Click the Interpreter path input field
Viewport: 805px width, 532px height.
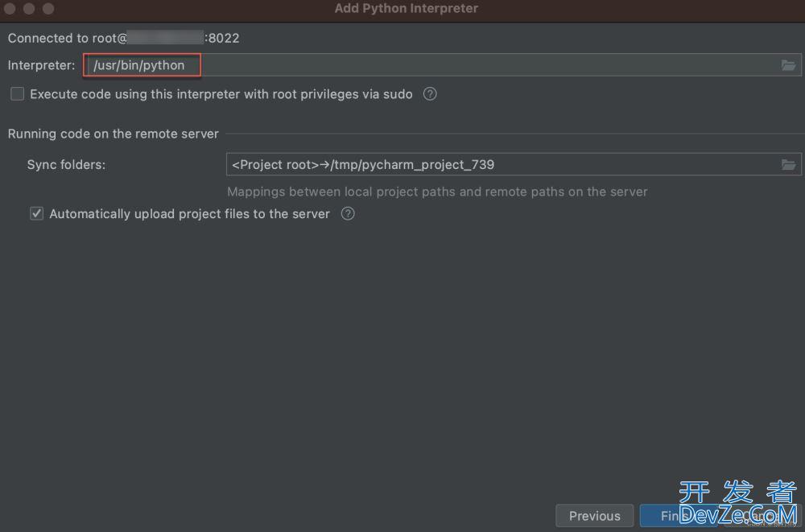click(x=442, y=65)
